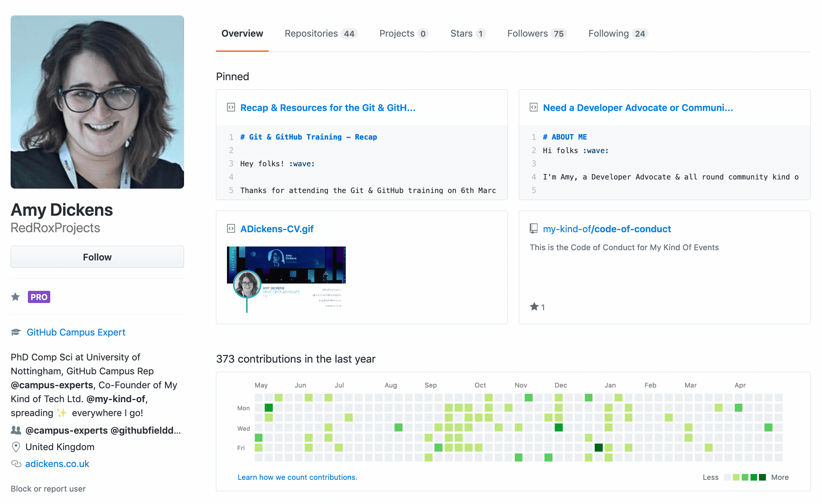Click the link chain icon by website
Image resolution: width=822 pixels, height=504 pixels.
tap(16, 464)
